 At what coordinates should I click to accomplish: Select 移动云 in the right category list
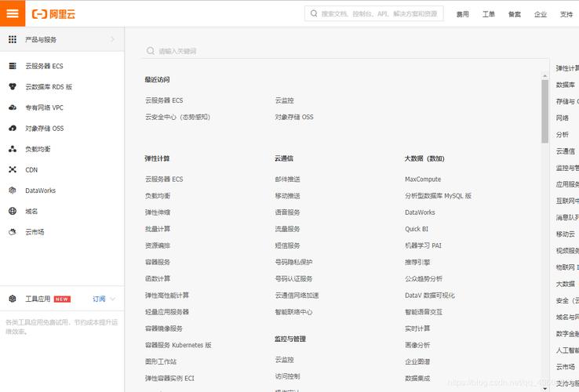[x=566, y=234]
